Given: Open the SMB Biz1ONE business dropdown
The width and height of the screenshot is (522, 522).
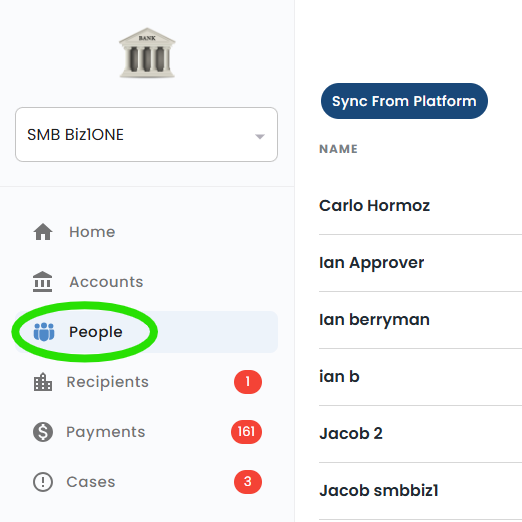Looking at the screenshot, I should coord(146,135).
